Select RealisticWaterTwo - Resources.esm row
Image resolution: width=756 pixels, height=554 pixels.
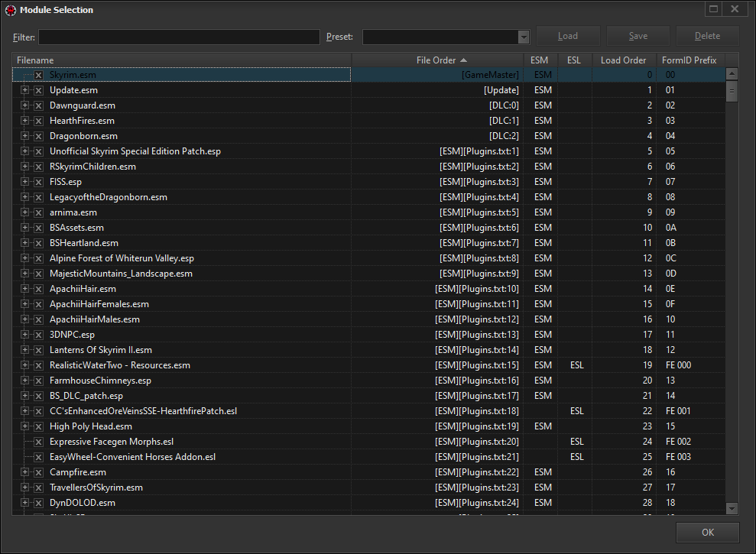click(369, 365)
